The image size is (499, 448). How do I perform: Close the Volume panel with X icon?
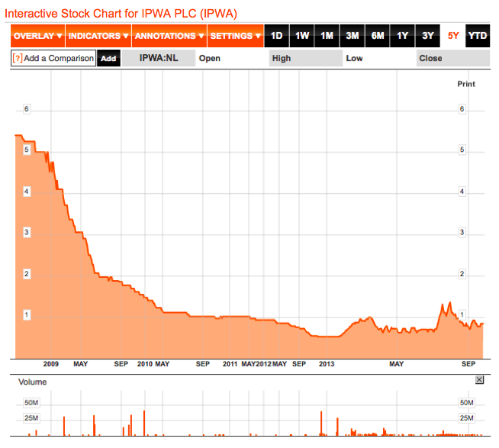coord(479,379)
